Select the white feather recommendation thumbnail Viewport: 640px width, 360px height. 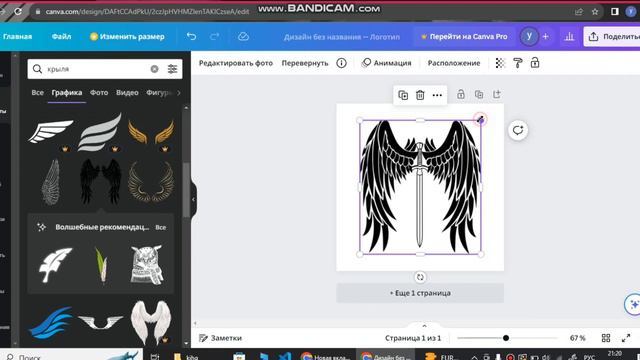(x=56, y=264)
